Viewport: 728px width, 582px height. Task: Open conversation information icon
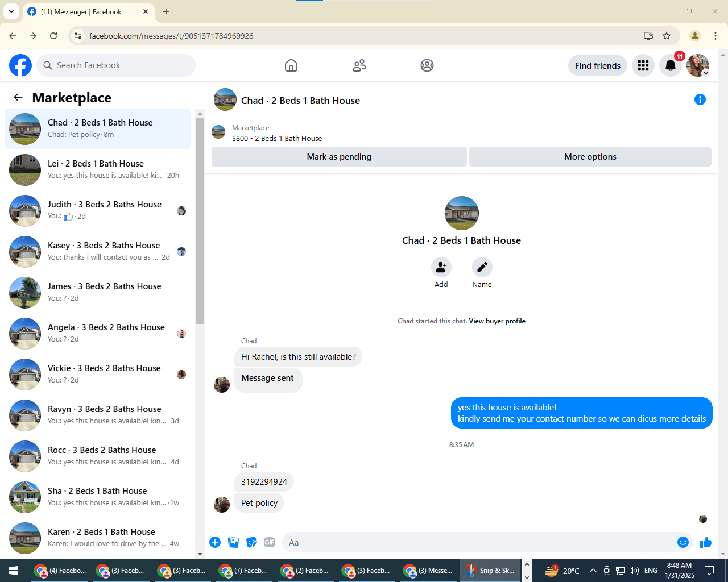pyautogui.click(x=700, y=100)
